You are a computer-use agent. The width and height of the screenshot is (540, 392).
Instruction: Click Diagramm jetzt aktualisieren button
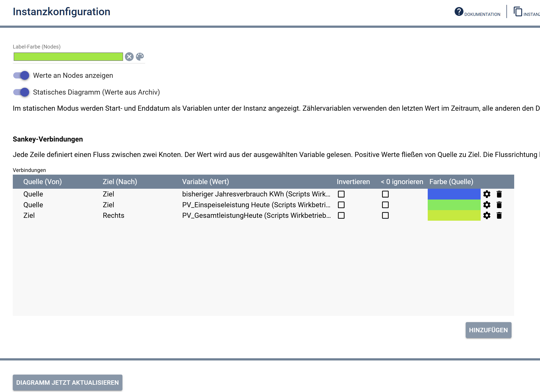68,383
